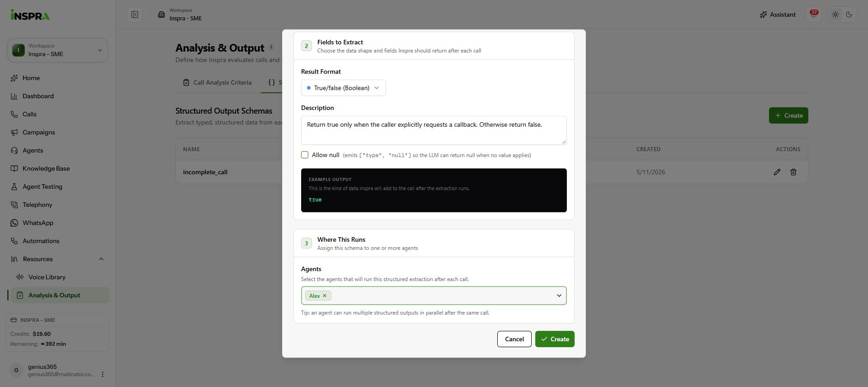Collapse the sidebar panel icon
Viewport: 868px width, 387px height.
135,14
